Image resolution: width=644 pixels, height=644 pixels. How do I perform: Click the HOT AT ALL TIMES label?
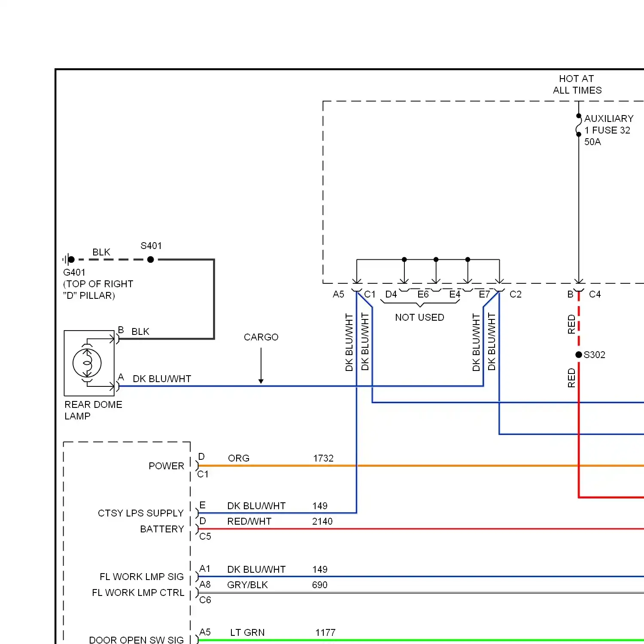[577, 85]
